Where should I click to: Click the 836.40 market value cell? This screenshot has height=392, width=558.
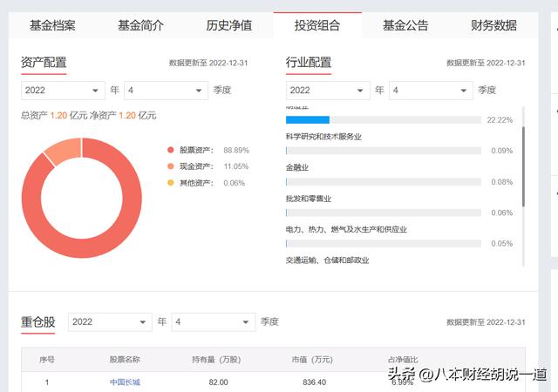coord(314,382)
